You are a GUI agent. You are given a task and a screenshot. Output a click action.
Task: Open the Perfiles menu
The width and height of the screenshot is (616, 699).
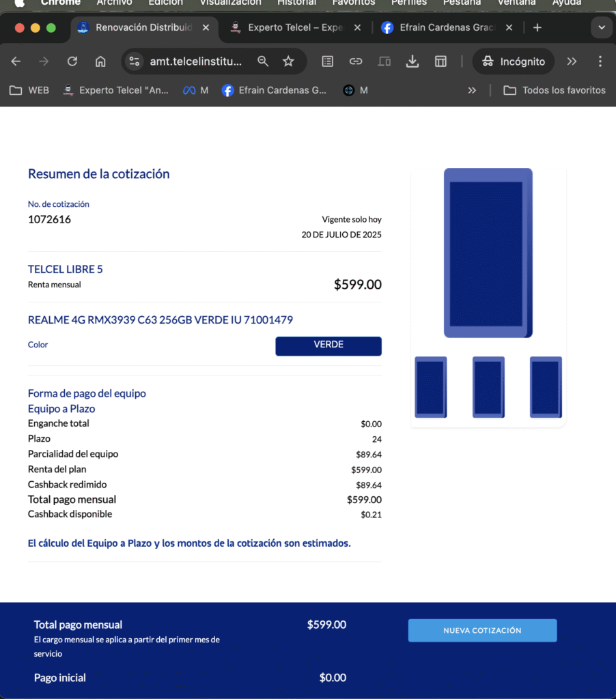[x=409, y=3]
